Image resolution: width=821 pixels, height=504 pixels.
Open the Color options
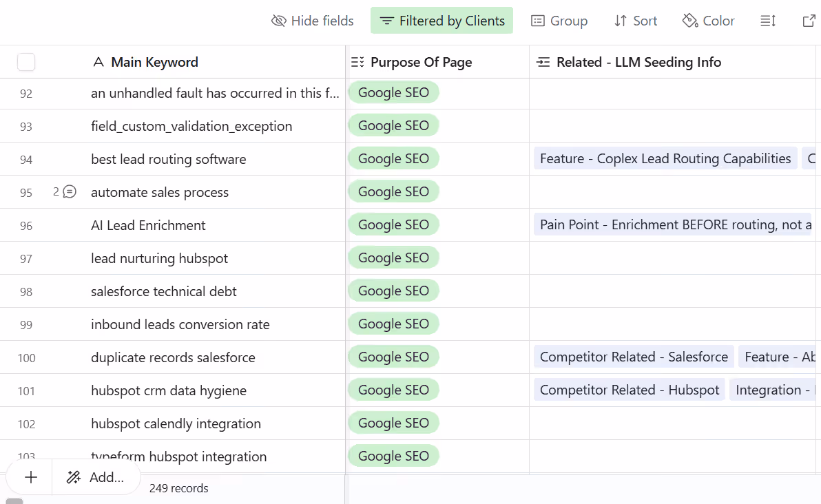point(709,21)
